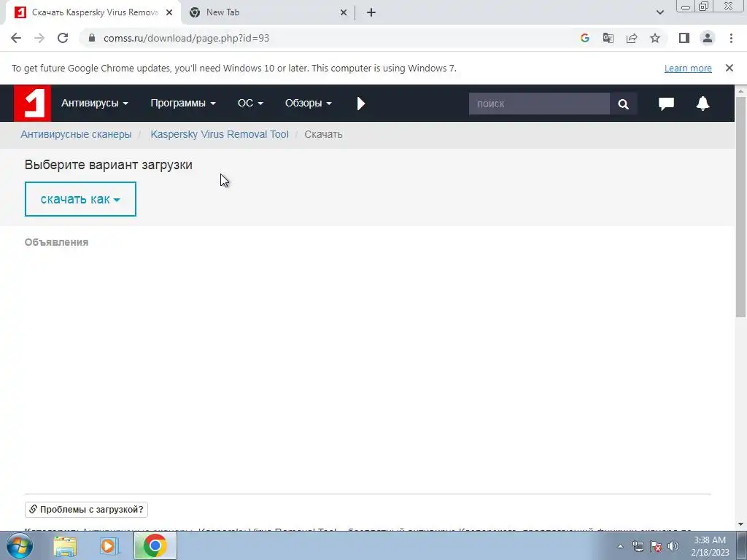Click the Comss red logo icon
This screenshot has width=747, height=560.
click(x=32, y=104)
